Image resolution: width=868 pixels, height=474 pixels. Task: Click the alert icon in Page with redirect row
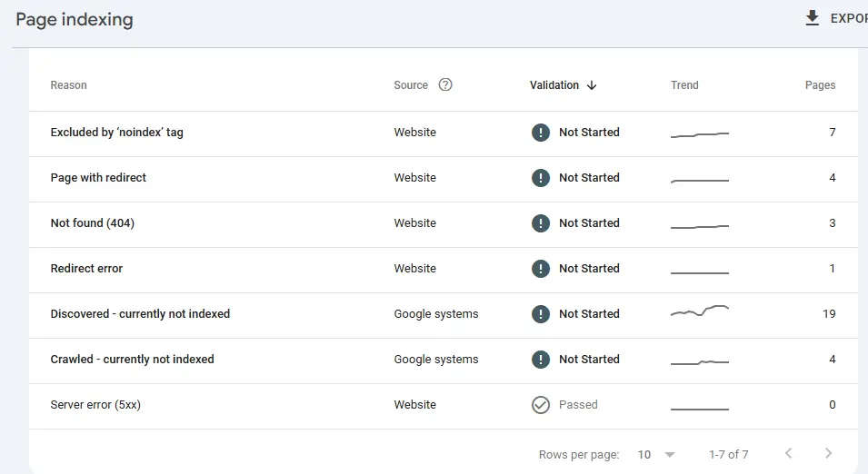pos(540,178)
